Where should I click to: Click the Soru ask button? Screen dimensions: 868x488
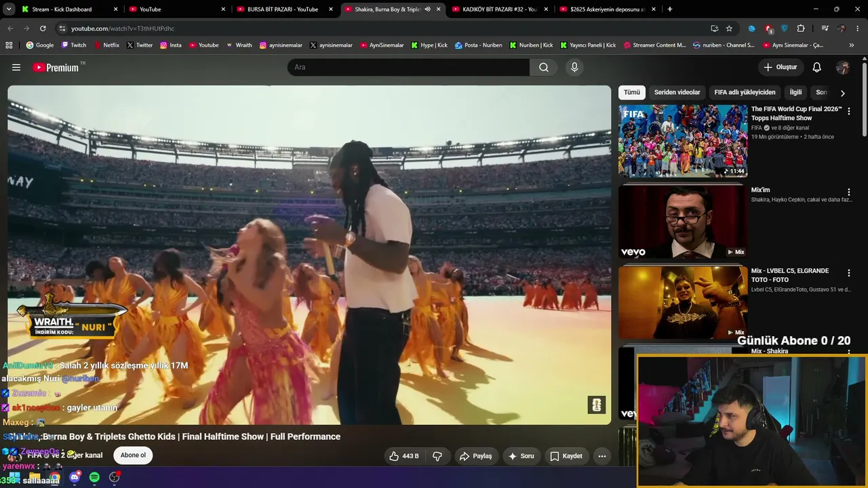click(521, 456)
